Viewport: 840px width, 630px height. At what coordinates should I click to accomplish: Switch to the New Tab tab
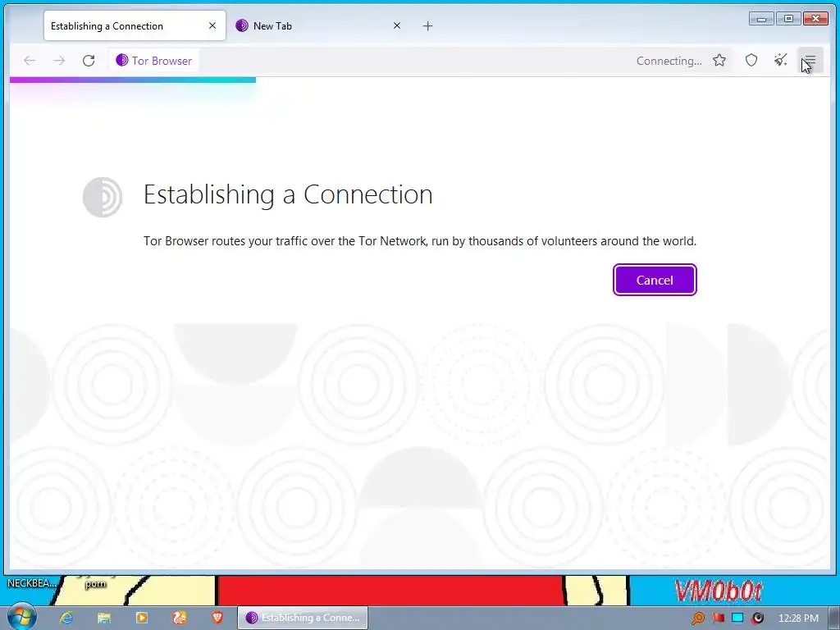click(319, 25)
